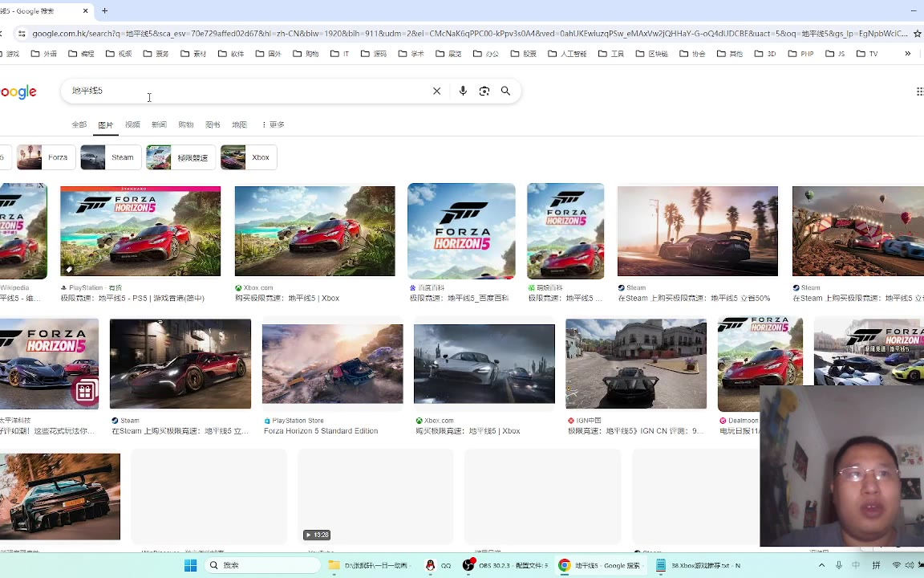This screenshot has height=578, width=924.
Task: Open the 人工智能 bookmarks folder
Action: (567, 54)
